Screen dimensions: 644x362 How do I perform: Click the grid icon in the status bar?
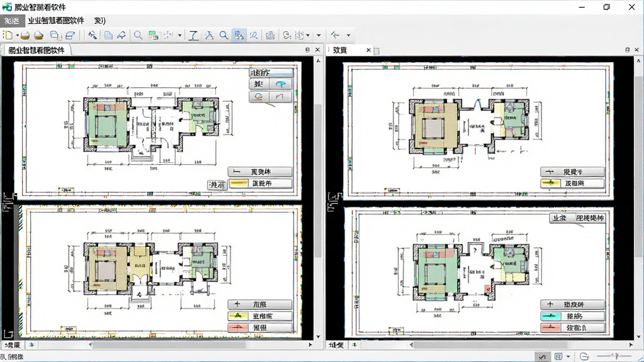(558, 357)
